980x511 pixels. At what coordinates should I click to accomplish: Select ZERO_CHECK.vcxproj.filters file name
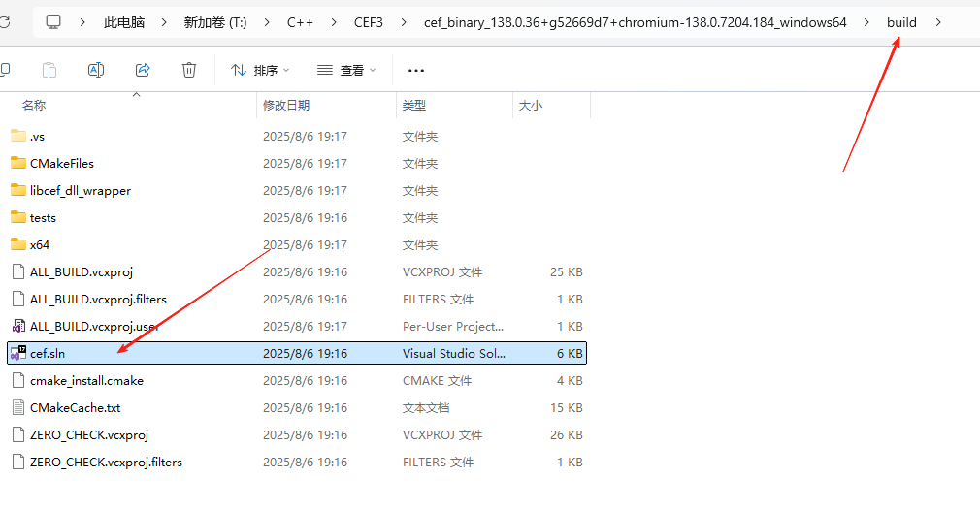[x=107, y=463]
